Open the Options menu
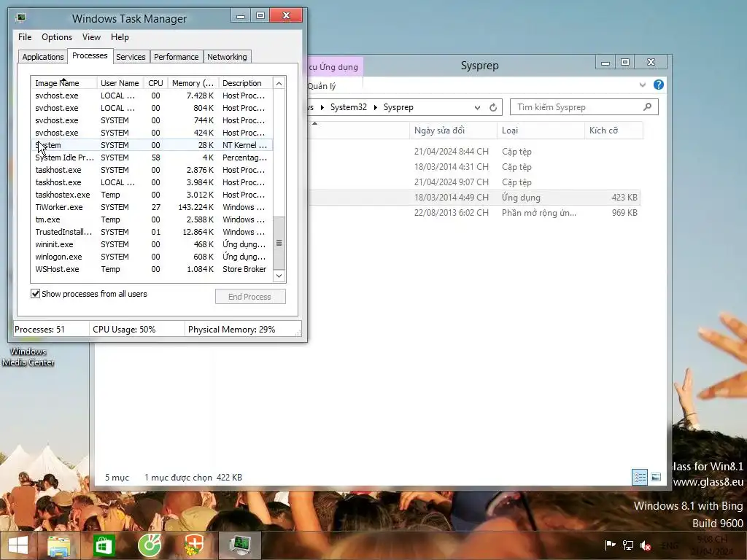Screen dimensions: 747x560 coord(57,37)
